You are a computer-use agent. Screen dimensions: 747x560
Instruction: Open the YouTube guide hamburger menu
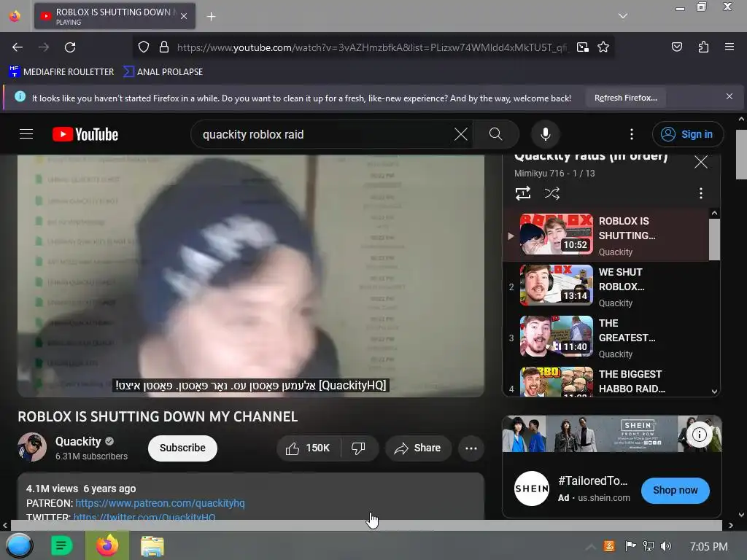[x=26, y=134]
